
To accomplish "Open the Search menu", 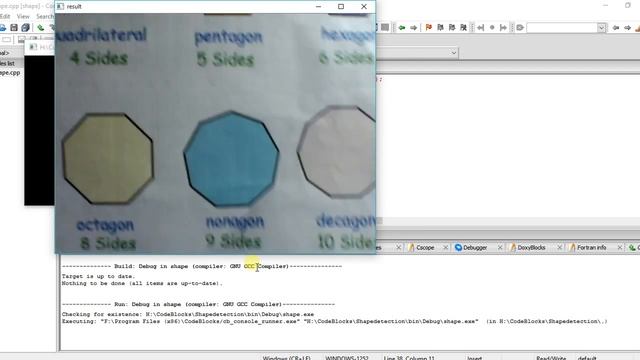I will coord(45,16).
